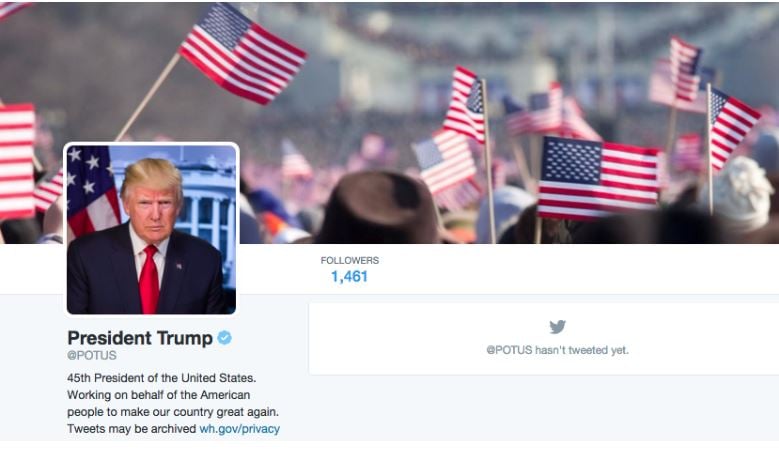Click the President Trump display name
This screenshot has height=459, width=779.
(140, 338)
